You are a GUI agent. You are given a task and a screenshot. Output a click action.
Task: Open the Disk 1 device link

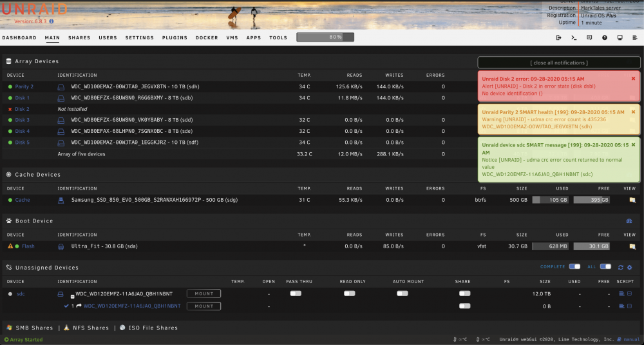click(22, 98)
